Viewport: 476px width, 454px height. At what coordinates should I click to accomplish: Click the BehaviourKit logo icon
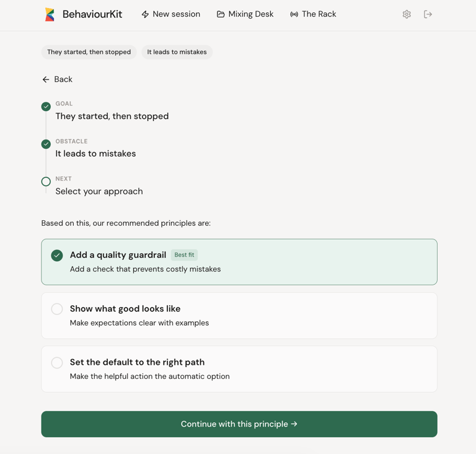(50, 14)
